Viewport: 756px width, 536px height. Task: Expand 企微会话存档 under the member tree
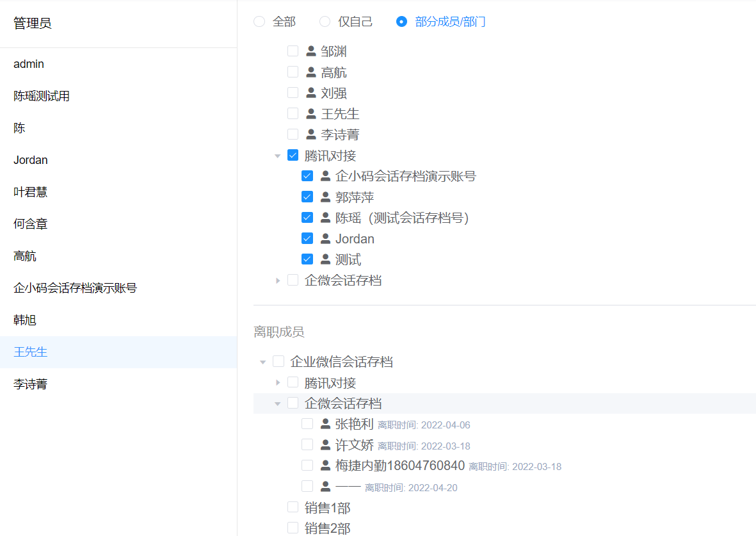[x=277, y=280]
